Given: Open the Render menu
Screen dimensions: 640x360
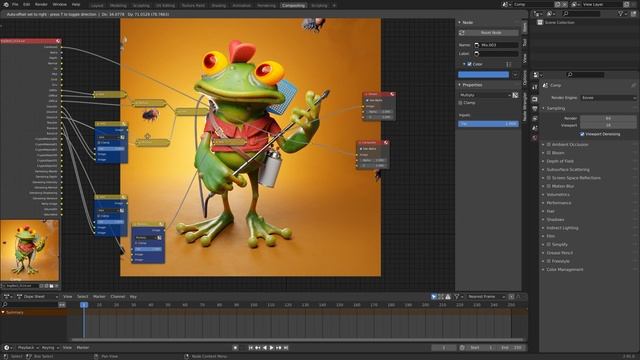Looking at the screenshot, I should (x=41, y=4).
